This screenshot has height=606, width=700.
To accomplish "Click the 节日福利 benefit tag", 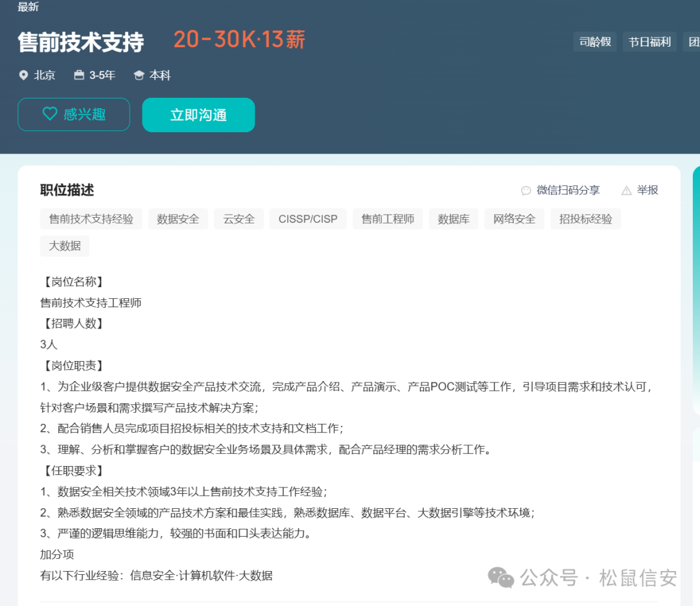I will pos(649,41).
